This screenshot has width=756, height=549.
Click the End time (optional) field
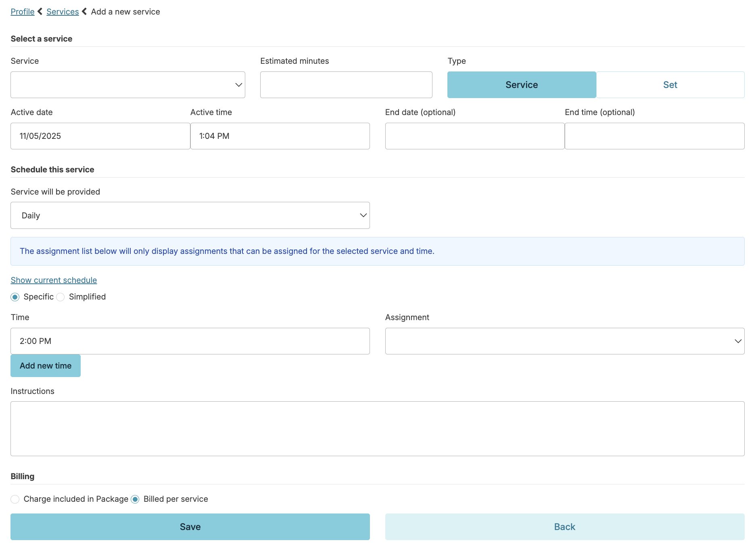(655, 136)
